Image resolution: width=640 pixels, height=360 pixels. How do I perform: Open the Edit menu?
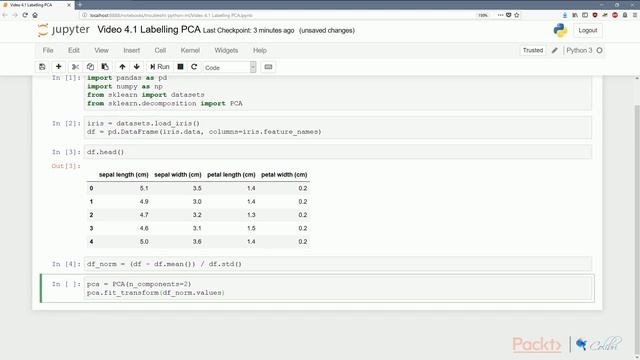[x=74, y=51]
